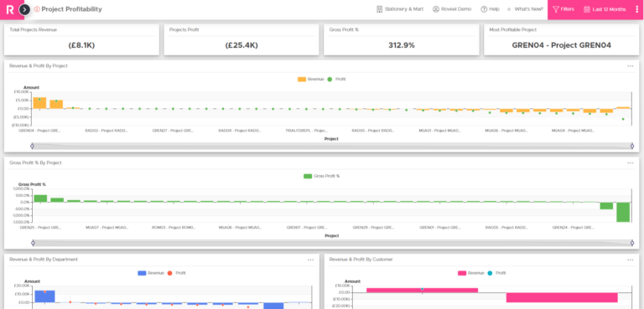Click tallest blue revenue bar in Department chart
The height and width of the screenshot is (309, 644).
point(44,296)
